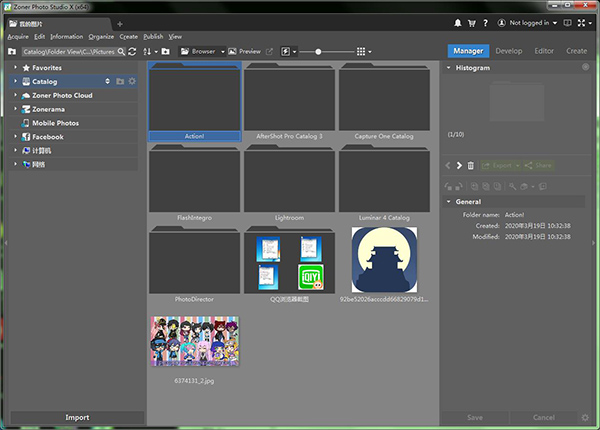Select the Action! folder thumbnail
This screenshot has height=430, width=600.
194,101
